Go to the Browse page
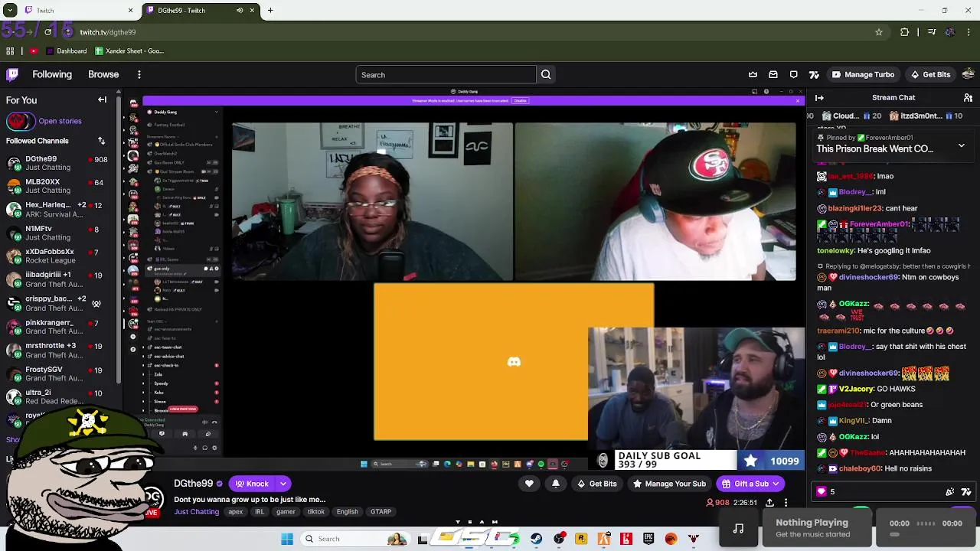980x551 pixels. (x=103, y=75)
